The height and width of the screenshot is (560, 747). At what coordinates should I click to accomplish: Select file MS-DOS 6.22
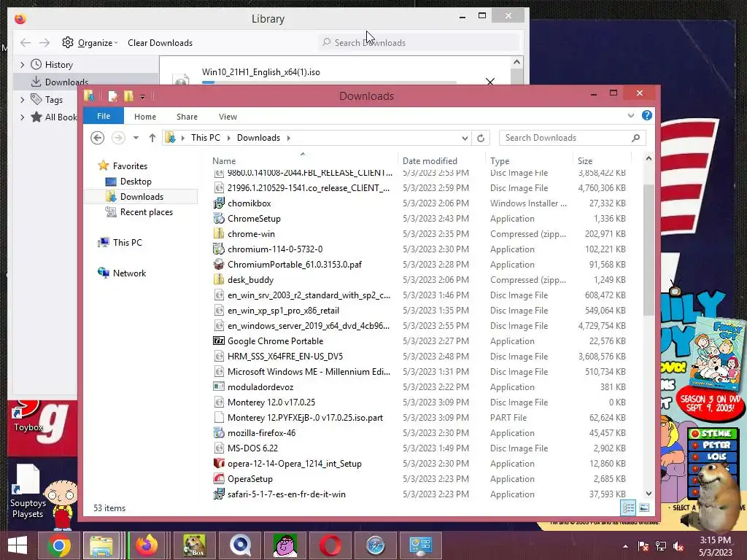(x=252, y=448)
